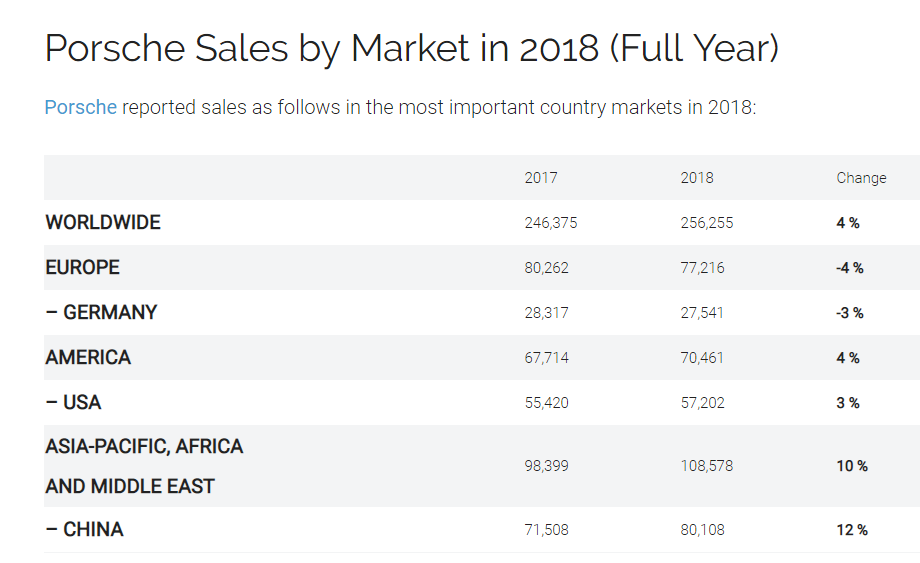Image resolution: width=920 pixels, height=563 pixels.
Task: Click China's 12 % change value
Action: pos(852,530)
